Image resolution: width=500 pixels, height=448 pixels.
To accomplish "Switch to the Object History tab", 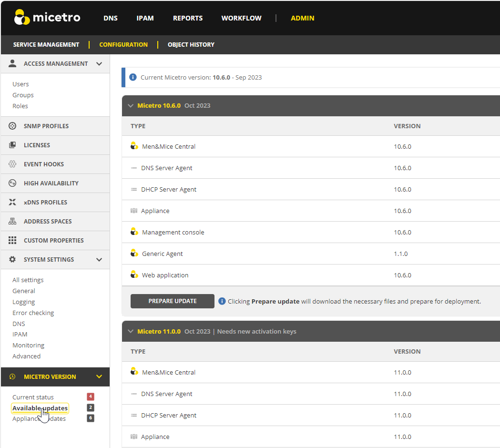I will click(191, 44).
